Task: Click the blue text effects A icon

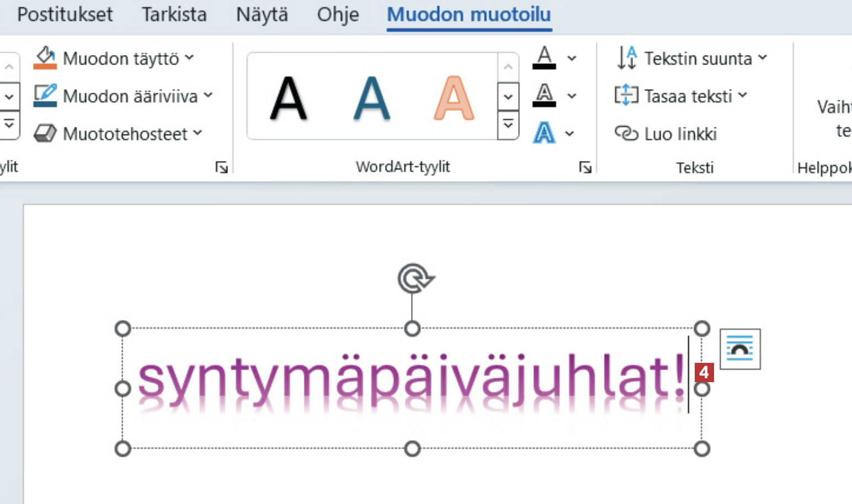Action: [544, 133]
